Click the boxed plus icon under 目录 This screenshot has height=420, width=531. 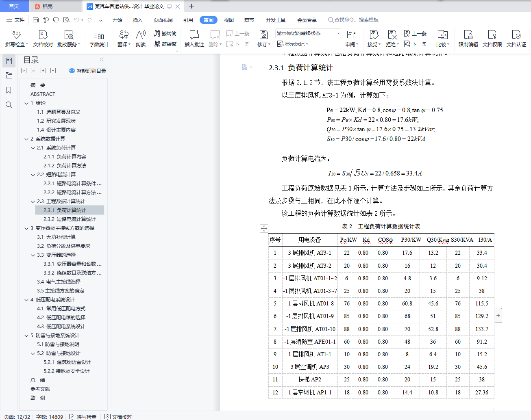(x=44, y=71)
